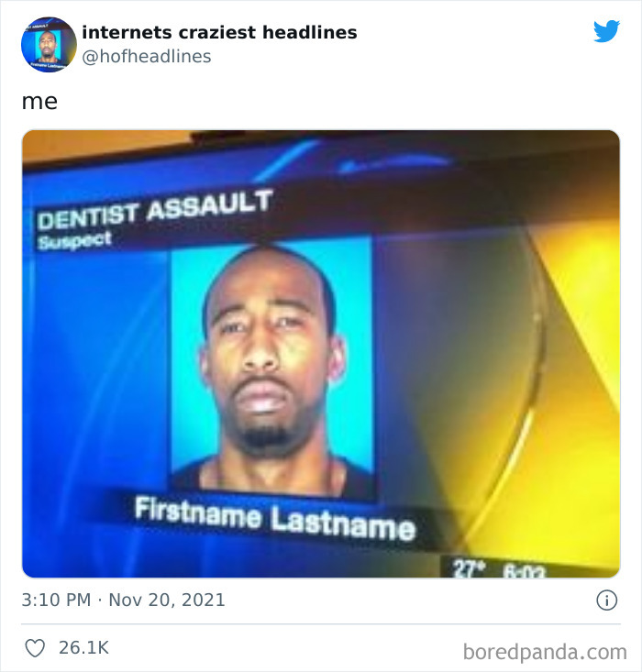642x672 pixels.
Task: Click the '3:10 PM' timestamp
Action: tap(56, 600)
